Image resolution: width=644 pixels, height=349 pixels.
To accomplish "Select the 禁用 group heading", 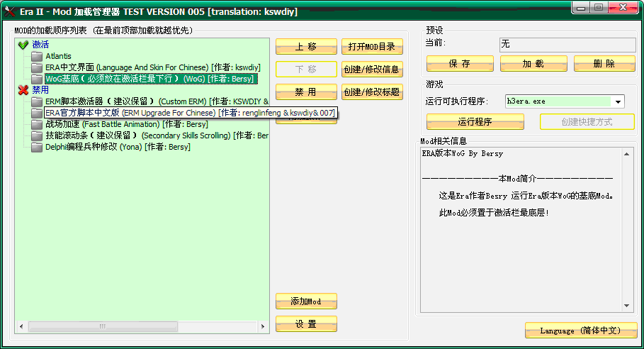I will [x=40, y=89].
